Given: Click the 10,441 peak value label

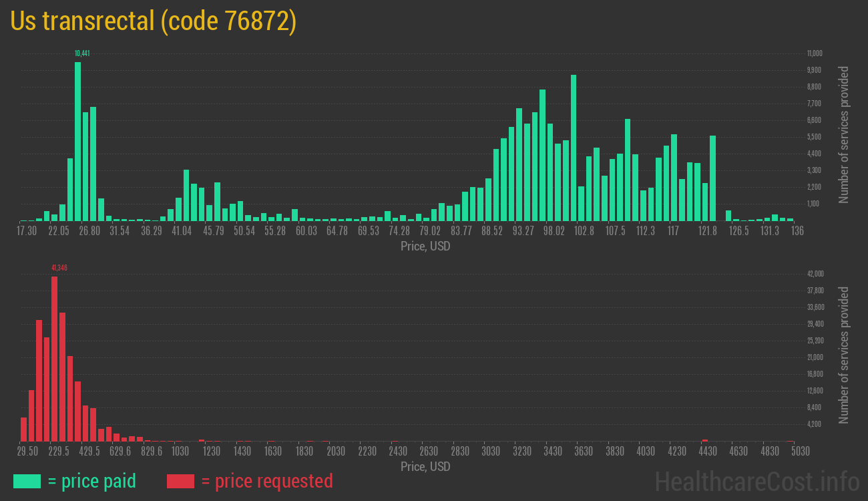Looking at the screenshot, I should click(82, 53).
